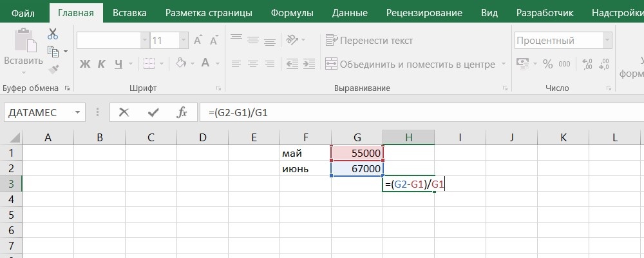The image size is (644, 258).
Task: Open fill color dropdown arrow
Action: (x=192, y=64)
